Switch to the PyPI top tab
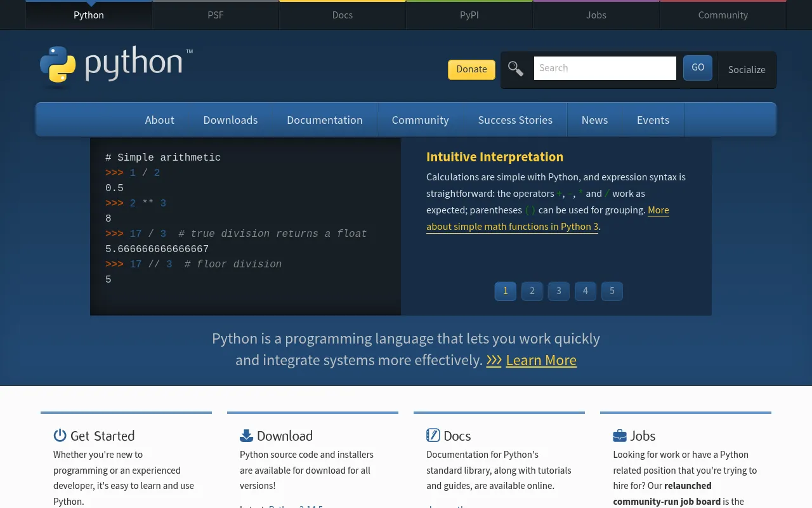812x508 pixels. (469, 15)
